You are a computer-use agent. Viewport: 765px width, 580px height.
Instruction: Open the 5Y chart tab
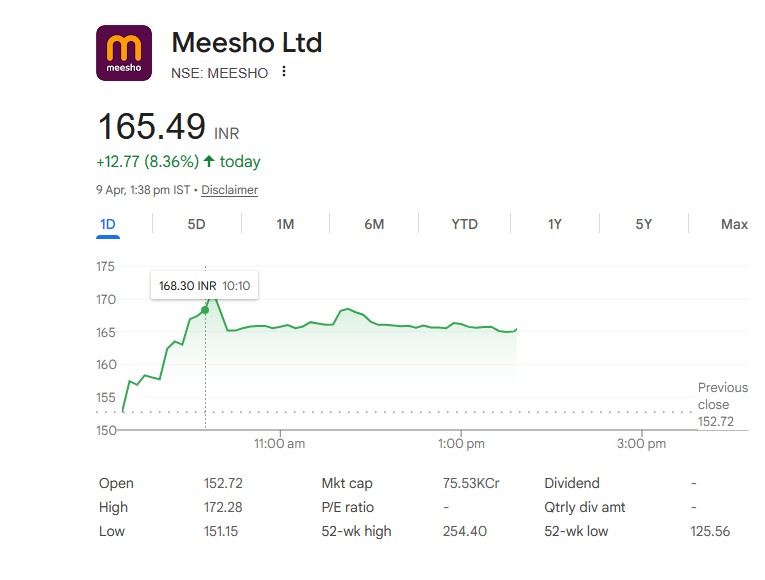643,224
